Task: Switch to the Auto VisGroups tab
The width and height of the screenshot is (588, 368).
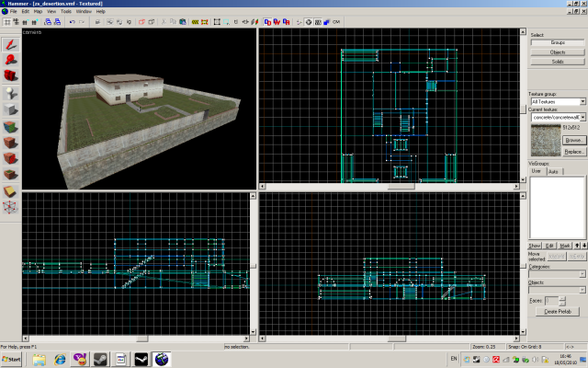Action: [x=553, y=171]
